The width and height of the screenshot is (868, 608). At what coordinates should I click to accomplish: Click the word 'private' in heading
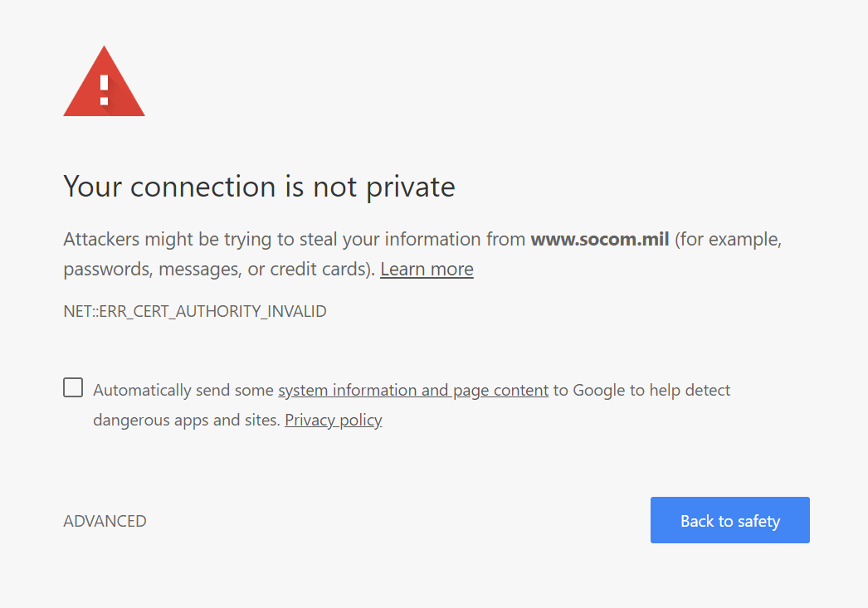[410, 186]
